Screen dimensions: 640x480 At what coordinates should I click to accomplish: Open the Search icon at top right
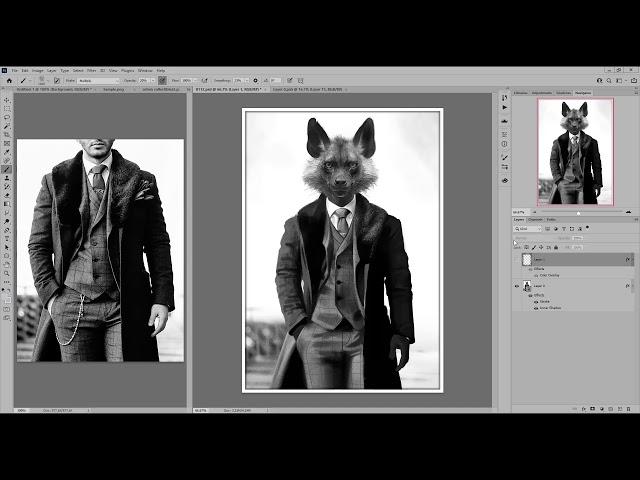point(609,81)
